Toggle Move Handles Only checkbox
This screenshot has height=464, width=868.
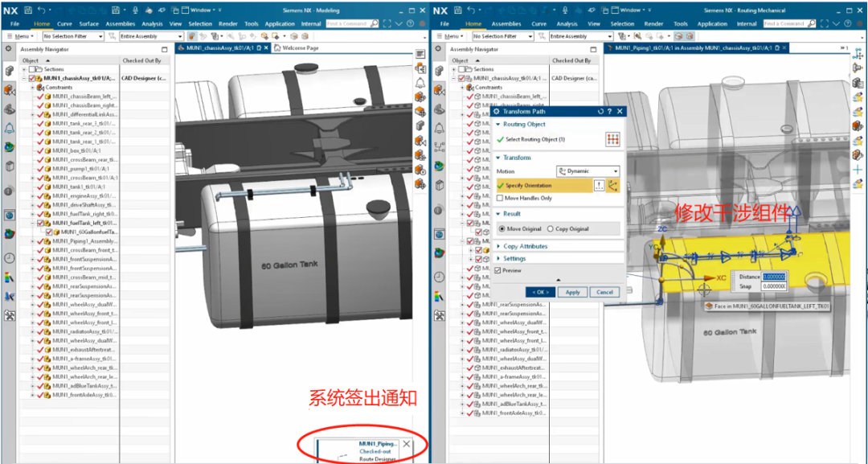tap(500, 198)
